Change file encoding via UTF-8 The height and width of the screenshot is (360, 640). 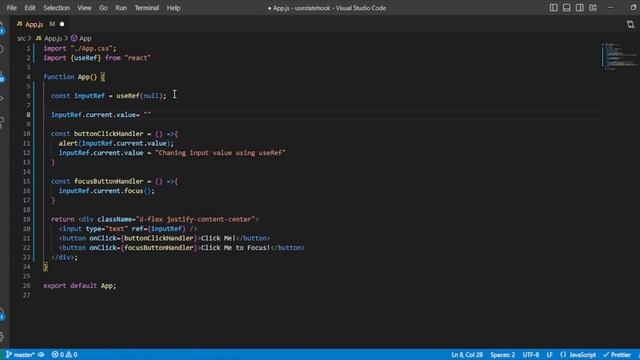tap(531, 355)
